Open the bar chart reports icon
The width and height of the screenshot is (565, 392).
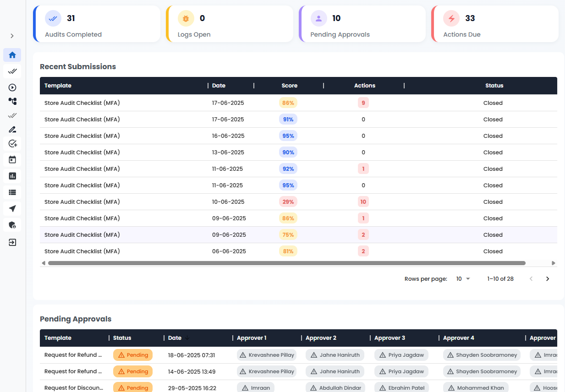[12, 176]
